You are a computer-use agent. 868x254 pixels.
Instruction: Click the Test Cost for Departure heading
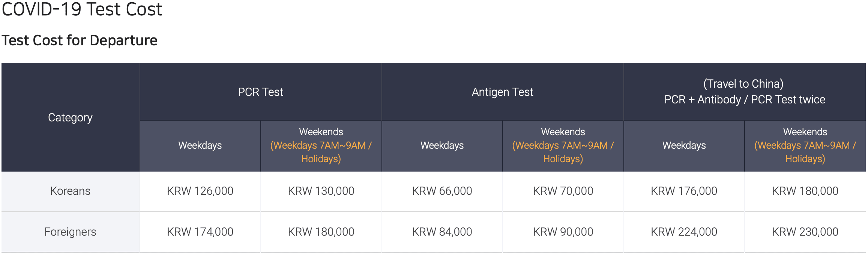(x=80, y=40)
